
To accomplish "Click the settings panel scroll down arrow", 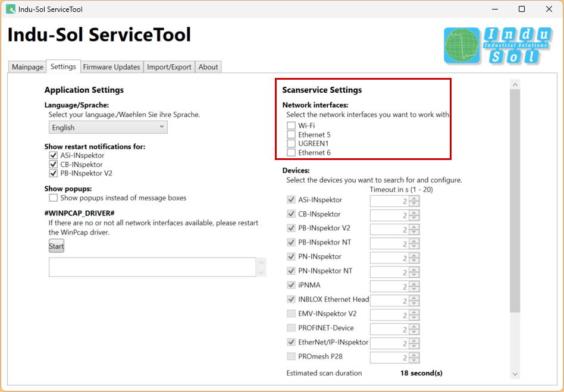I will coord(515,374).
